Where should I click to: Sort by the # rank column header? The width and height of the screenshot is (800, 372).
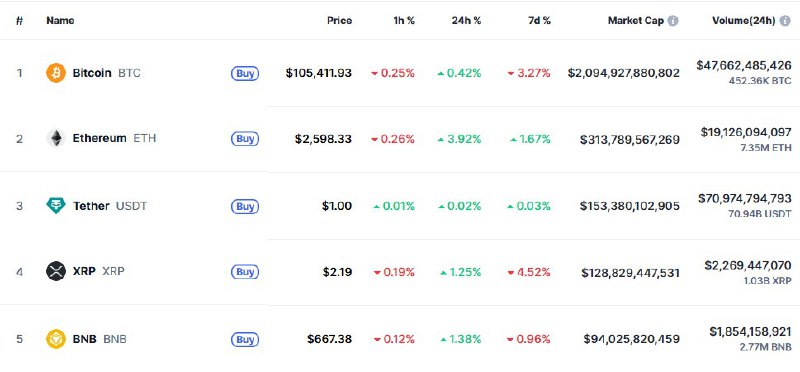coord(19,21)
